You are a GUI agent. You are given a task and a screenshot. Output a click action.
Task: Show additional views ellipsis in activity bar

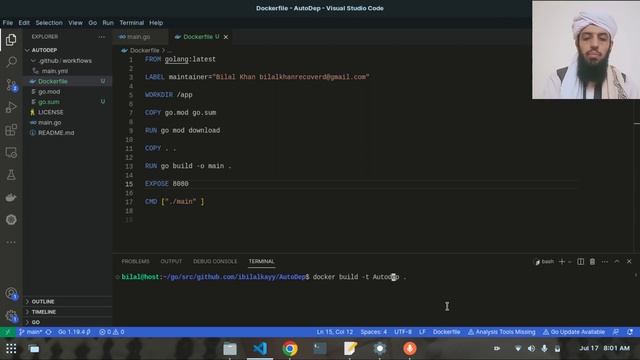click(11, 242)
